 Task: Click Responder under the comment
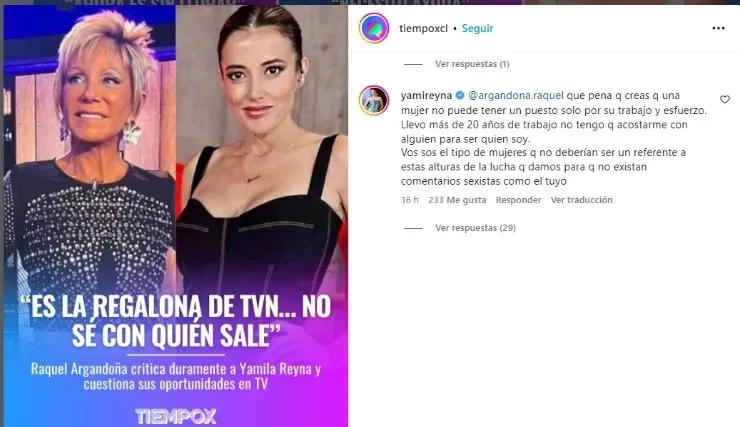point(518,200)
